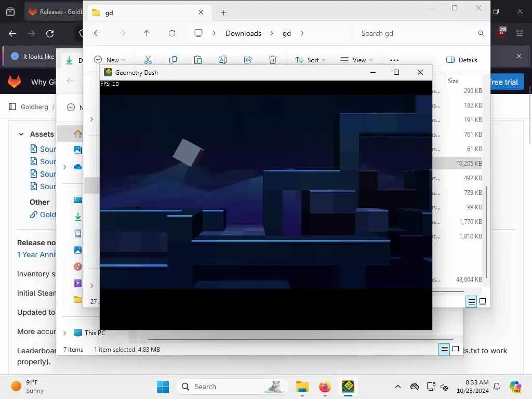
Task: Switch to large thumbnails view in gd Explorer
Action: (x=483, y=301)
